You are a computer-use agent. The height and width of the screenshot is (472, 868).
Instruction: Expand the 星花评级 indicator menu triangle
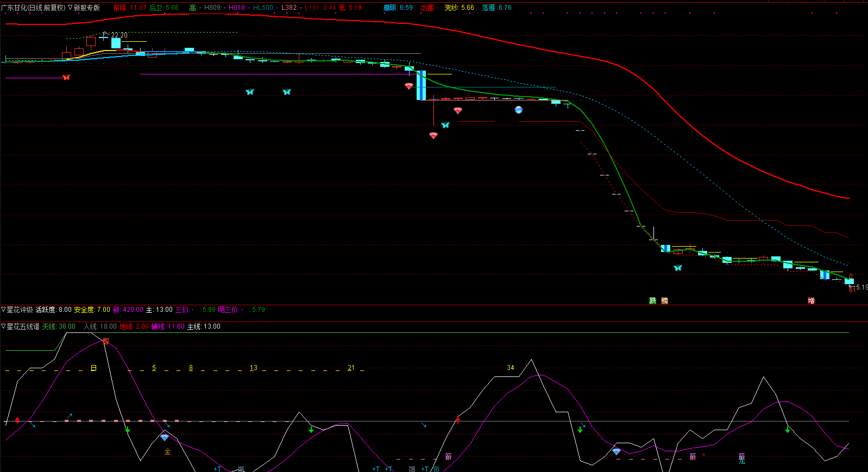point(3,310)
